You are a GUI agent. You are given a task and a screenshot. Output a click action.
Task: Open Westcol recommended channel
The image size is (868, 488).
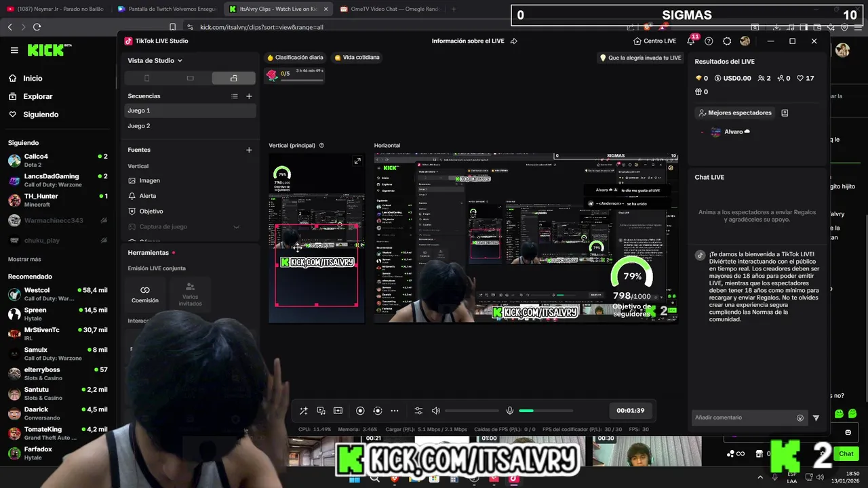tap(58, 294)
